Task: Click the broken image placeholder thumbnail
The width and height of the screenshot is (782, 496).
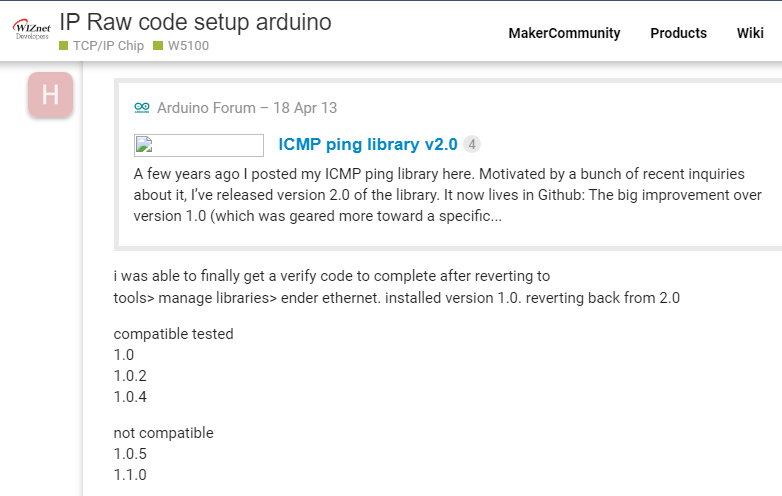Action: tap(198, 145)
